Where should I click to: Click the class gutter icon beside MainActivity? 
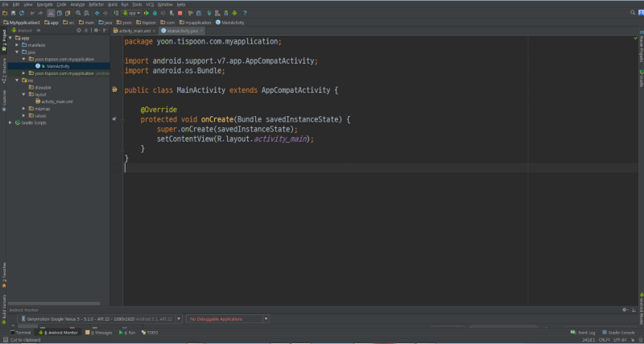[116, 89]
